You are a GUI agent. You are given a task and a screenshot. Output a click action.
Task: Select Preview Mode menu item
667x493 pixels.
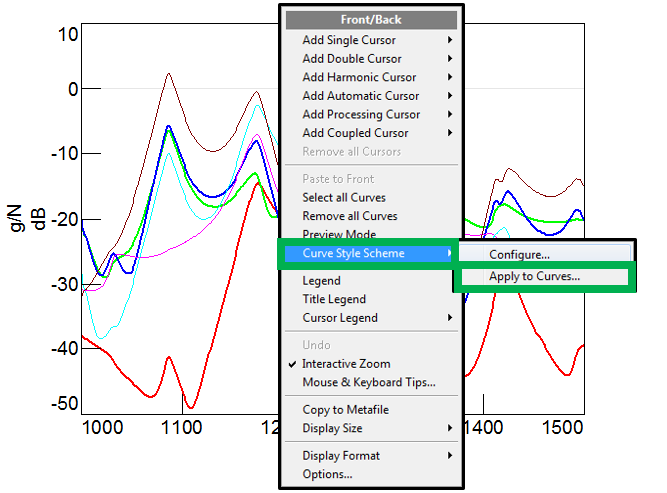click(x=339, y=234)
